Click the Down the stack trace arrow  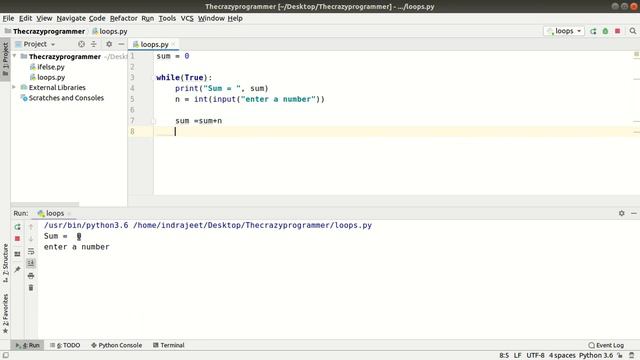click(31, 239)
